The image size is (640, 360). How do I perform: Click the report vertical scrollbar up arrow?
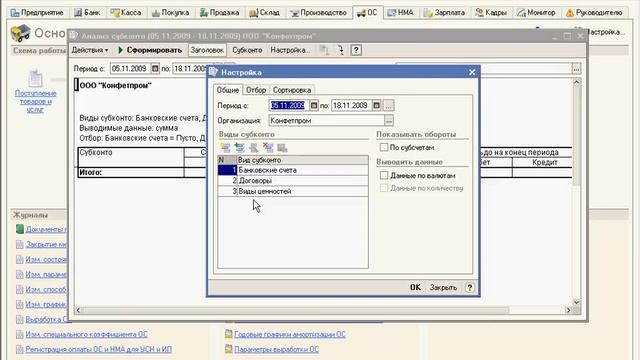click(576, 82)
